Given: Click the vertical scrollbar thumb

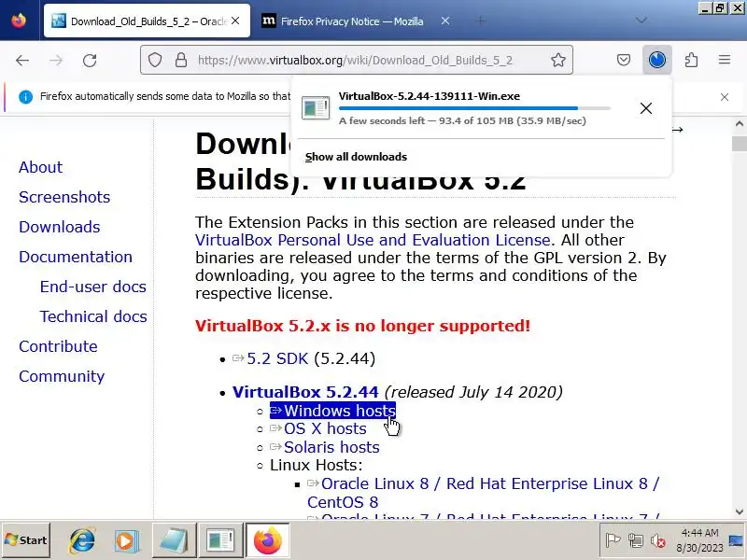Looking at the screenshot, I should 739,144.
